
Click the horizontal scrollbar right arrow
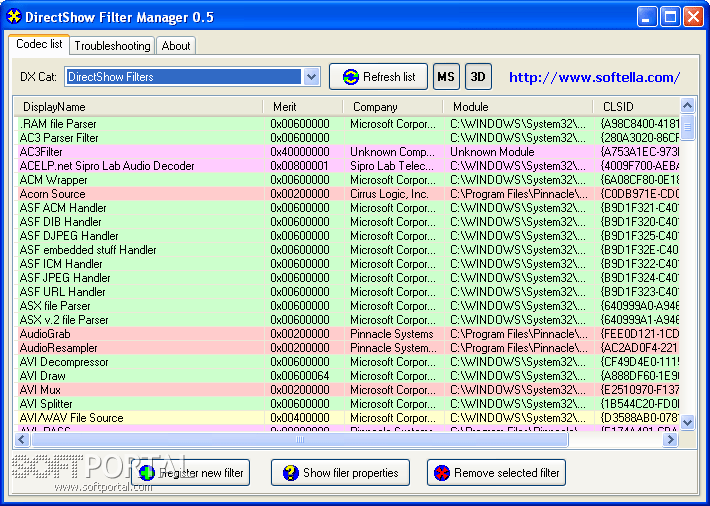click(671, 439)
